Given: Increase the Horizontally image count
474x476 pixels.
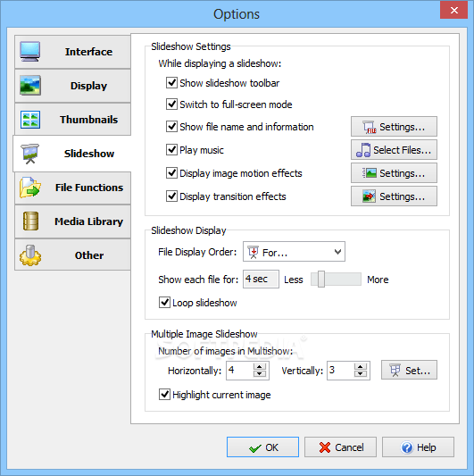Looking at the screenshot, I should click(x=260, y=367).
